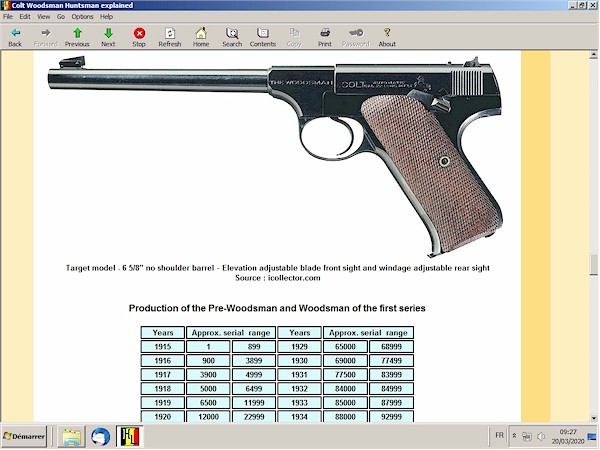Click serial value 11999
The height and width of the screenshot is (450, 600).
[x=254, y=403]
